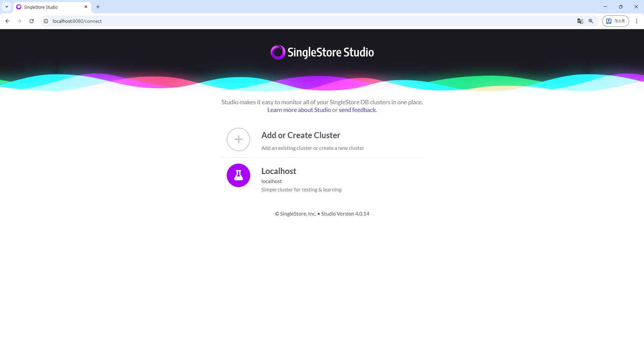Viewport: 644px width, 346px height.
Task: Expand the tab search dropdown arrow
Action: pos(7,7)
